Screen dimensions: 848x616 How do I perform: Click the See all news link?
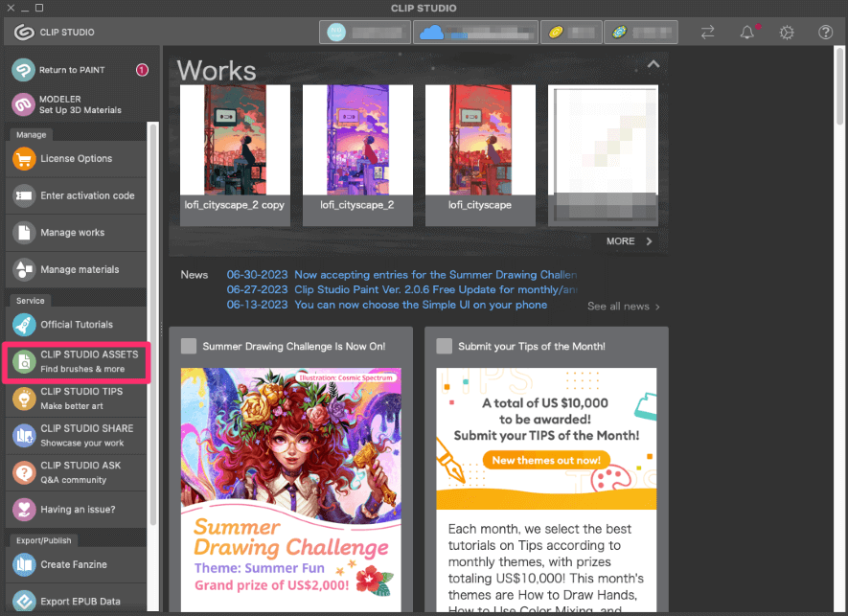pyautogui.click(x=623, y=306)
